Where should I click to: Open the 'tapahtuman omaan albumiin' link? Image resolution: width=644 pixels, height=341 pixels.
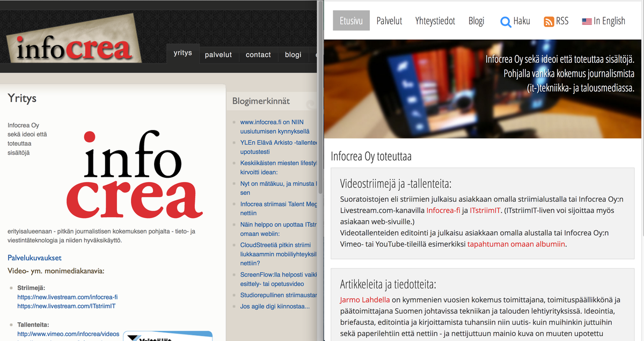click(517, 244)
